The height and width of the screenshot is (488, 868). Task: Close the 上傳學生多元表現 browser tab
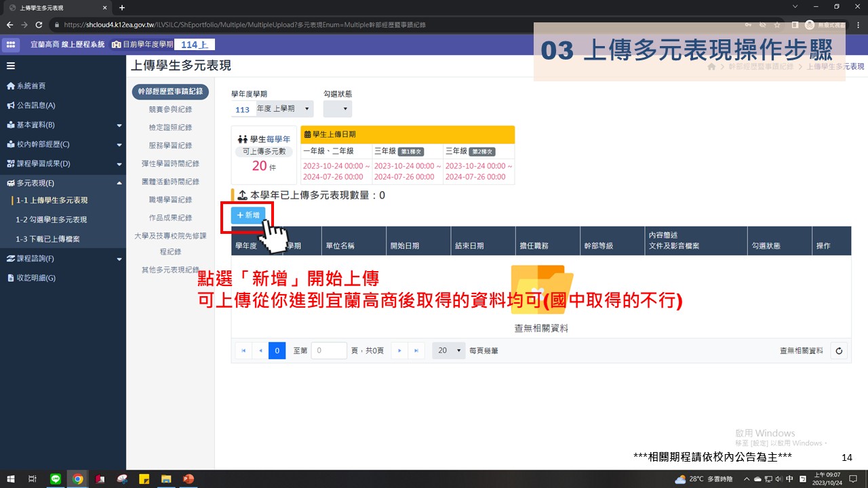(105, 7)
